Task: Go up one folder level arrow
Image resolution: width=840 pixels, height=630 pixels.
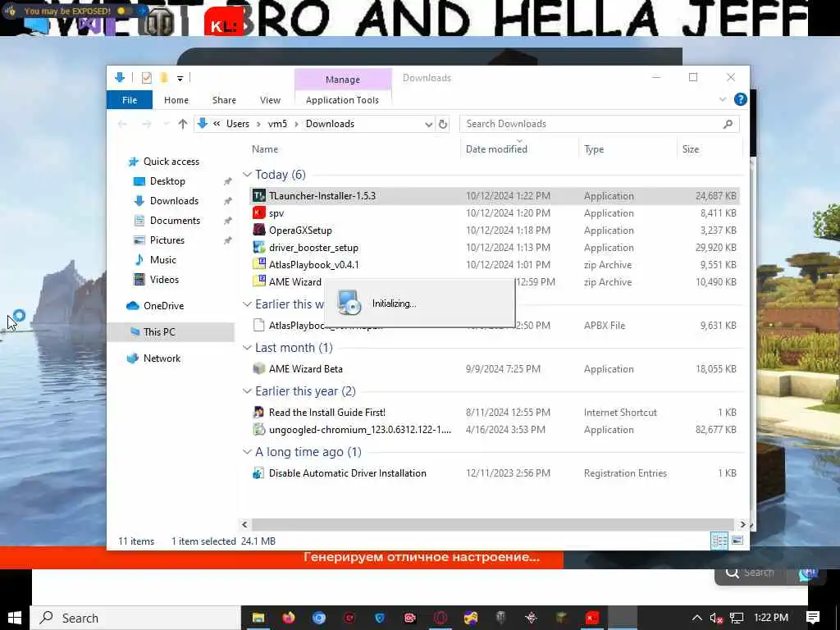Action: [x=183, y=124]
